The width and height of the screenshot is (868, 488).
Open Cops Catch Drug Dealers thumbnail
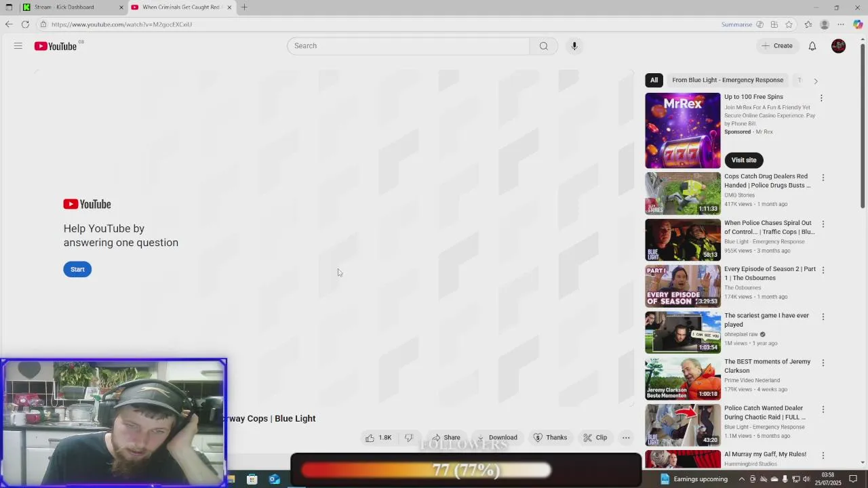(683, 193)
